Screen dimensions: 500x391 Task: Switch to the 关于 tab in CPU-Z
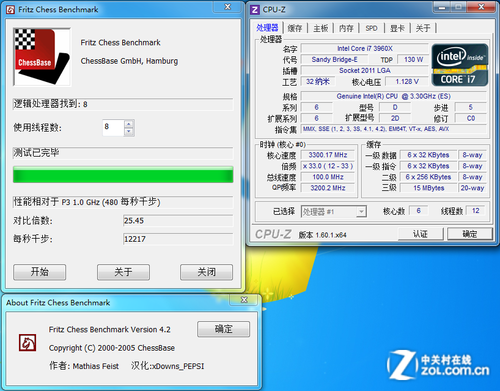tap(423, 28)
